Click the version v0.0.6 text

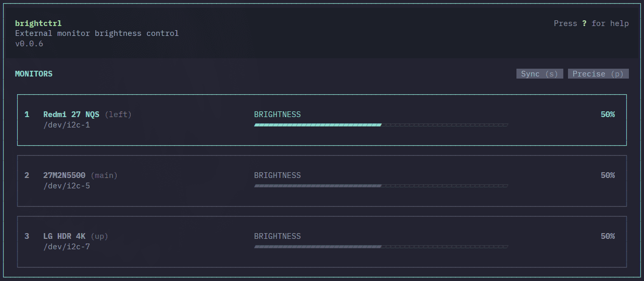[29, 44]
